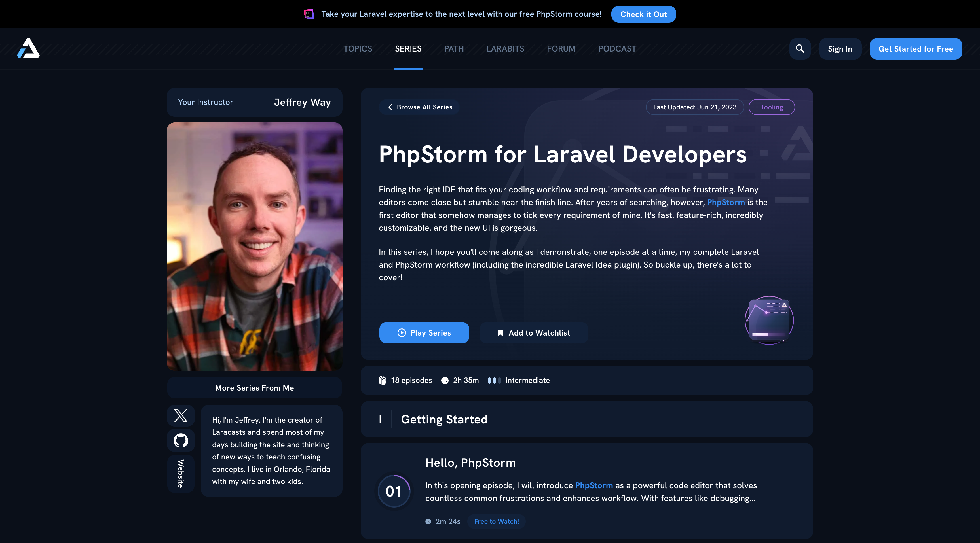Screen dimensions: 980x543
Task: Select the Series nav item
Action: tap(408, 49)
